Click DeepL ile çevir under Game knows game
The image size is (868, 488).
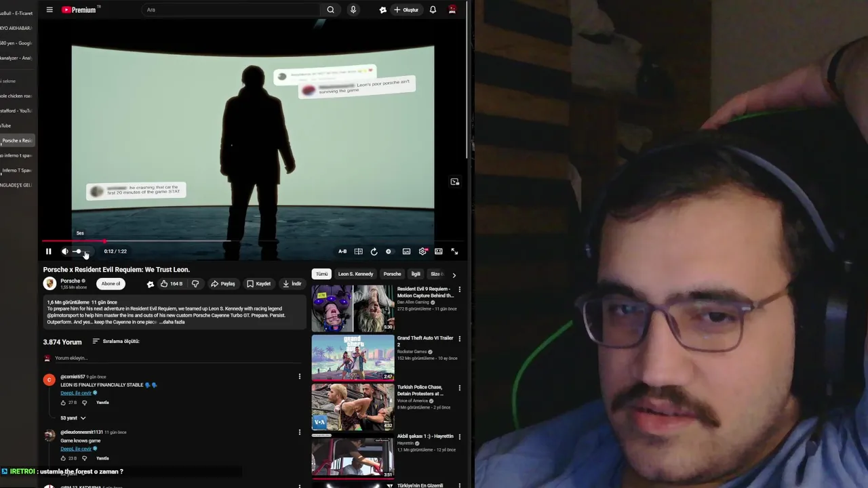76,449
